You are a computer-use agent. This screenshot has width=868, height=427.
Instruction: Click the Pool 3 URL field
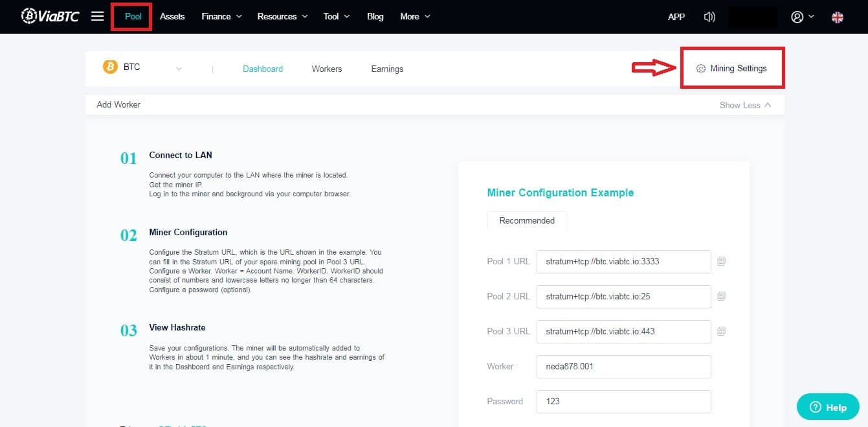(624, 332)
